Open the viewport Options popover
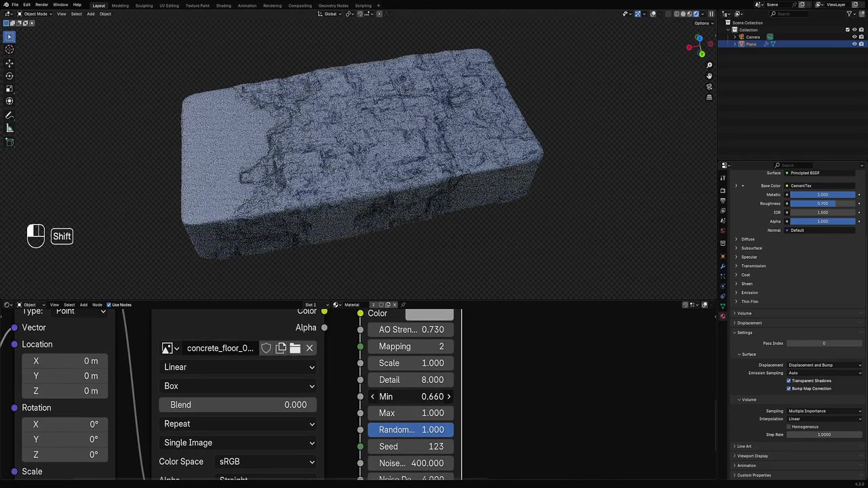 [x=702, y=23]
